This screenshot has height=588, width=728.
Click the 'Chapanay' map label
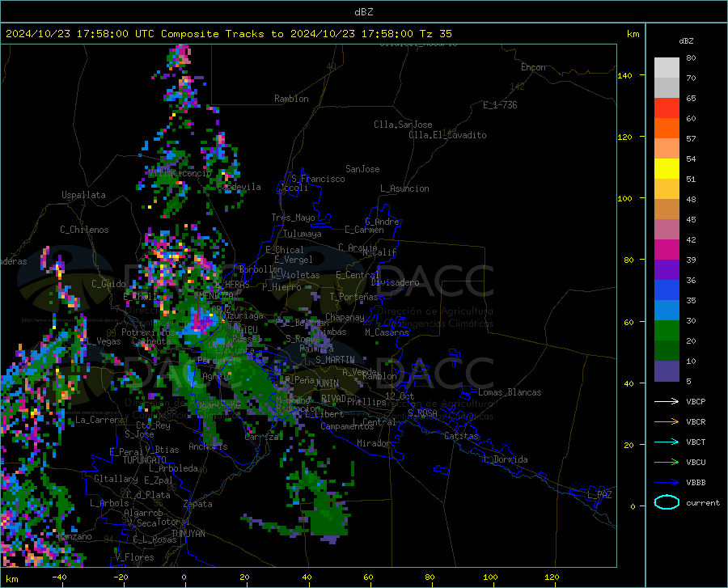click(345, 317)
